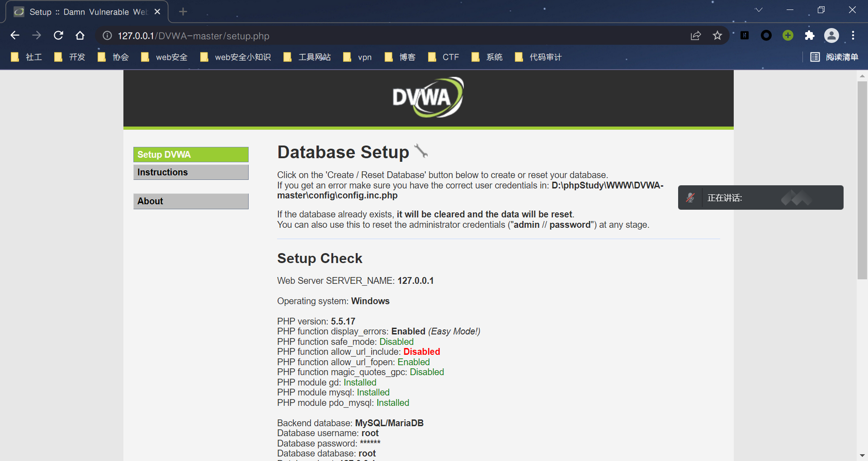Screen dimensions: 868x461
Task: Click the muted microphone icon in overlay
Action: tap(690, 198)
